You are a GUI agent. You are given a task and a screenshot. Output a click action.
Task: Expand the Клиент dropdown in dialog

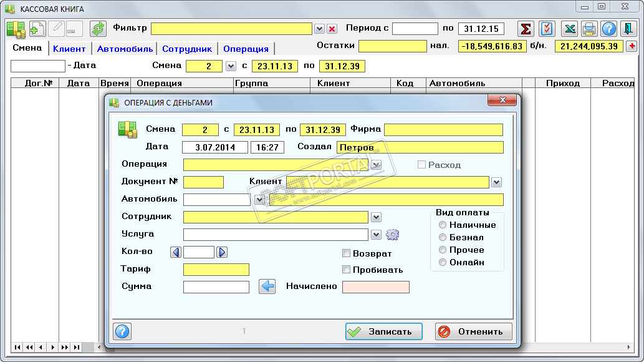point(496,182)
